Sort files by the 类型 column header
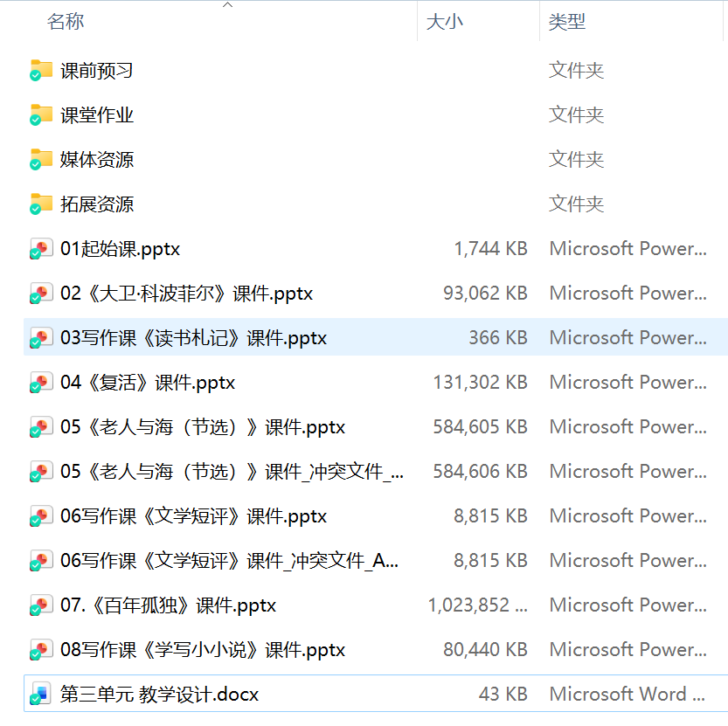728x726 pixels. [x=566, y=22]
